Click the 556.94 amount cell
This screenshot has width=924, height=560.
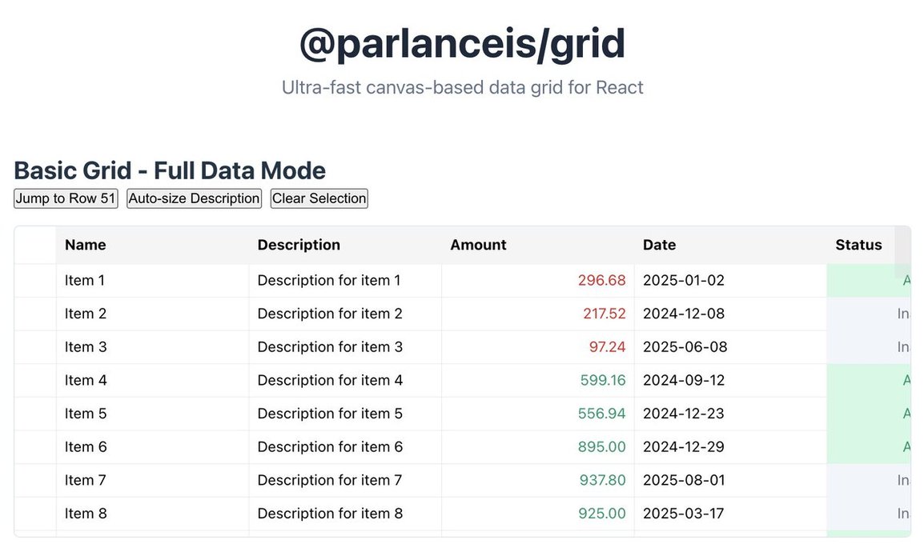[x=538, y=414]
